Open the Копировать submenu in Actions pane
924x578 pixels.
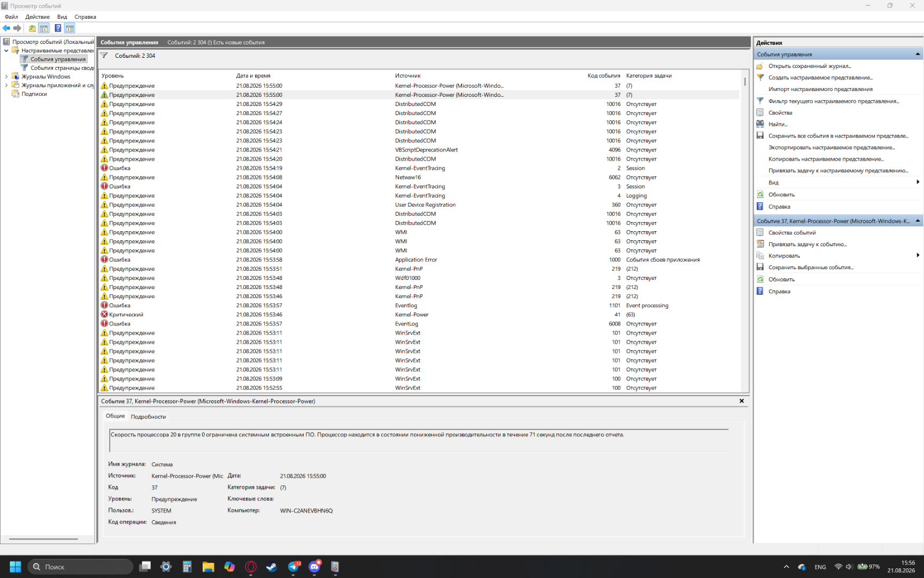(x=838, y=256)
